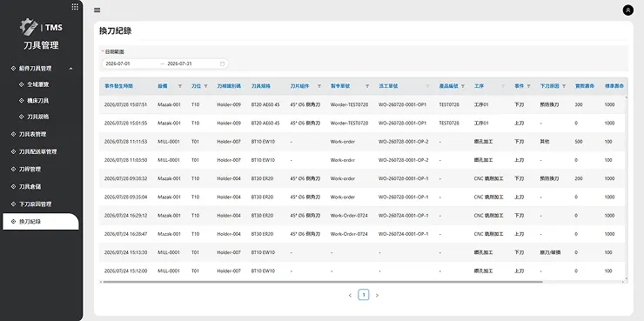Click the 事件發生時間 column header

pos(118,86)
